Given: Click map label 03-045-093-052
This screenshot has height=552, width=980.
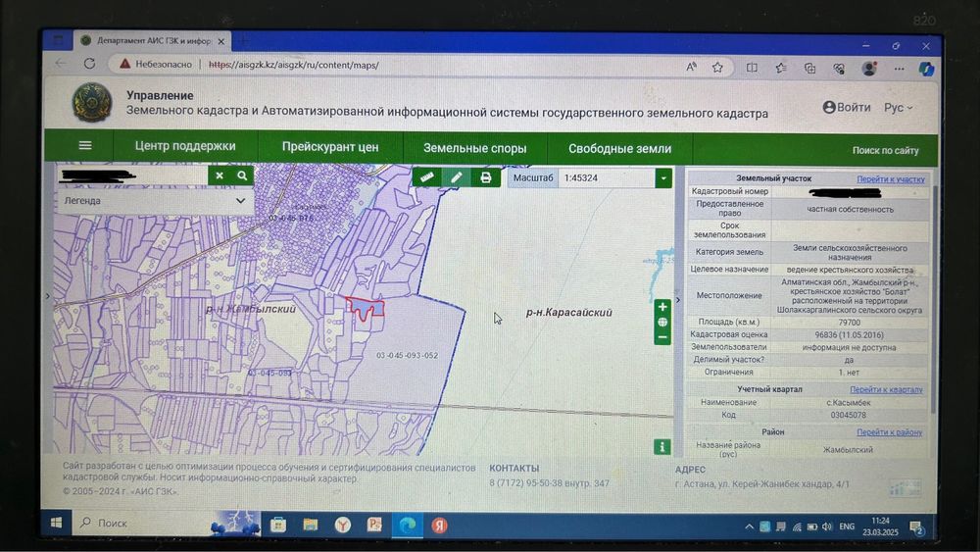Looking at the screenshot, I should click(x=407, y=355).
